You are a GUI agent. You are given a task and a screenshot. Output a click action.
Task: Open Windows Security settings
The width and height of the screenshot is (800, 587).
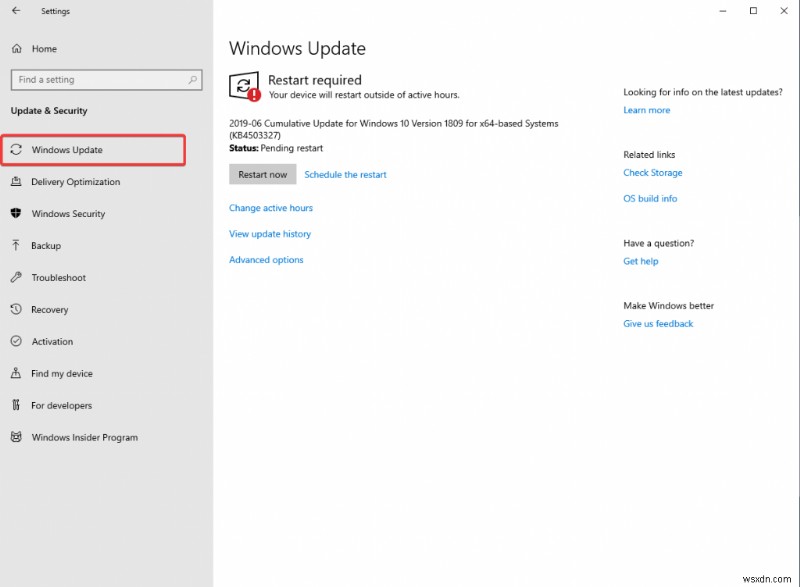pos(72,213)
